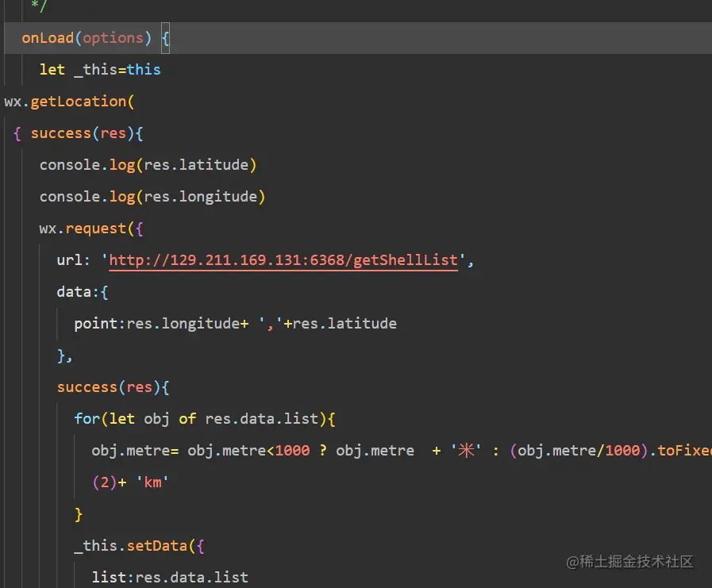Click the 'for(let obj of res.data.list){' line
The width and height of the screenshot is (712, 588).
click(205, 419)
